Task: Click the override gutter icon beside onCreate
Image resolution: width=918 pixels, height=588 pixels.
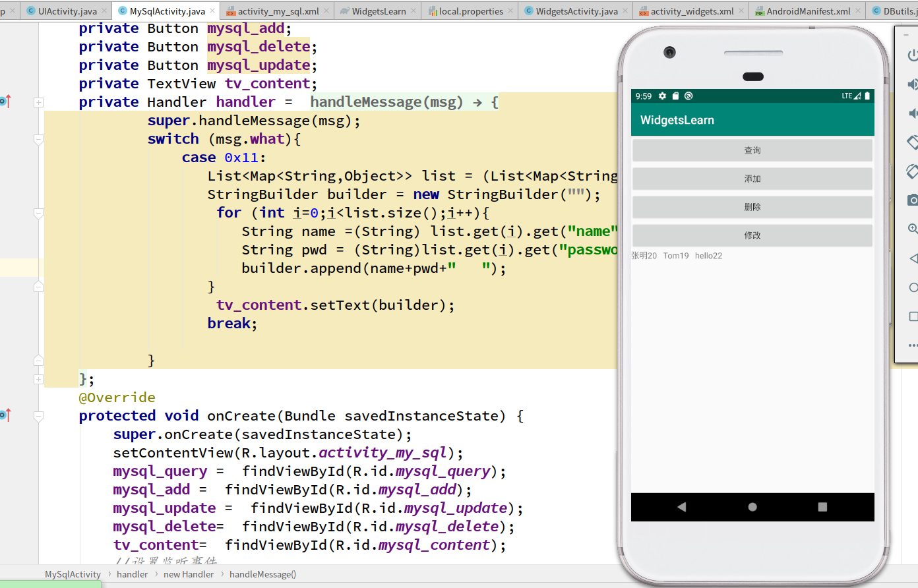Action: pyautogui.click(x=5, y=415)
